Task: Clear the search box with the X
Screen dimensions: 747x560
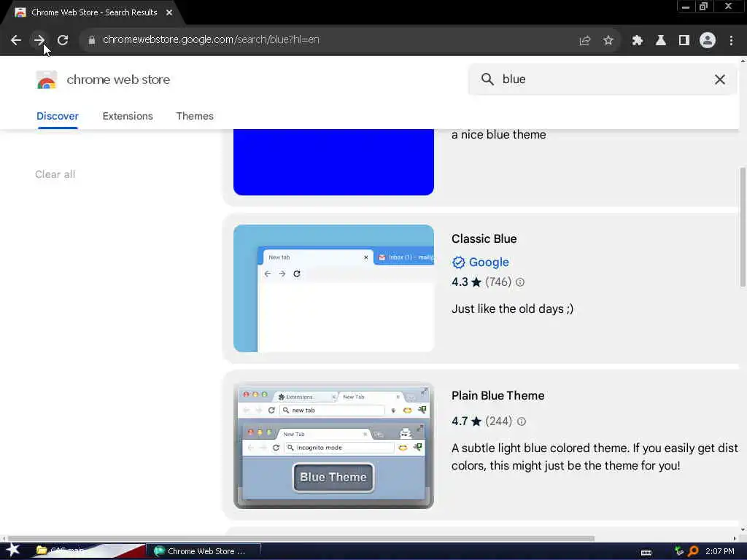Action: pos(719,79)
